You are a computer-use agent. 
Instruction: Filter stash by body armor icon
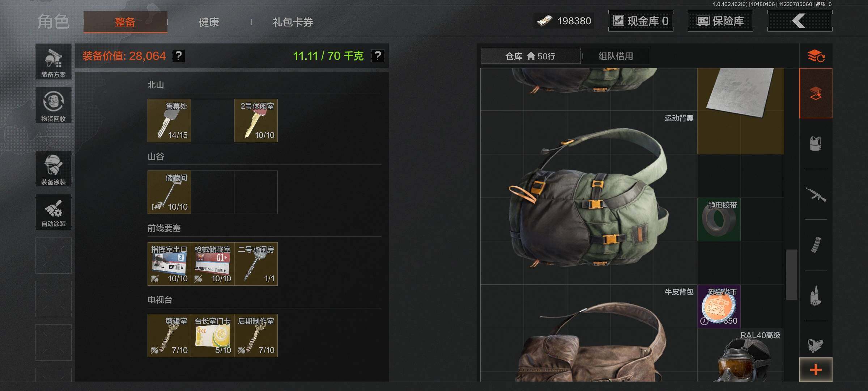tap(816, 143)
